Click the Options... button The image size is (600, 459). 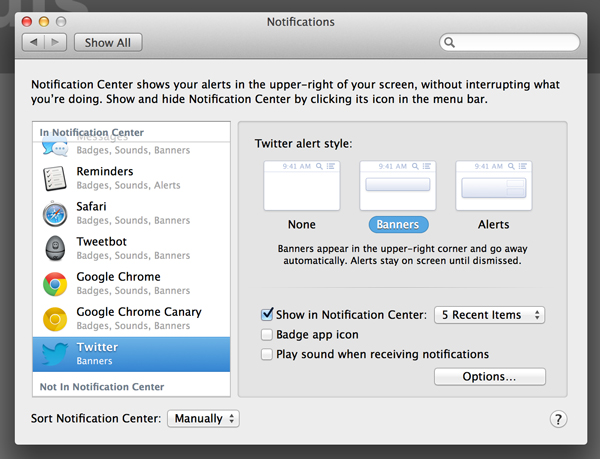click(489, 377)
